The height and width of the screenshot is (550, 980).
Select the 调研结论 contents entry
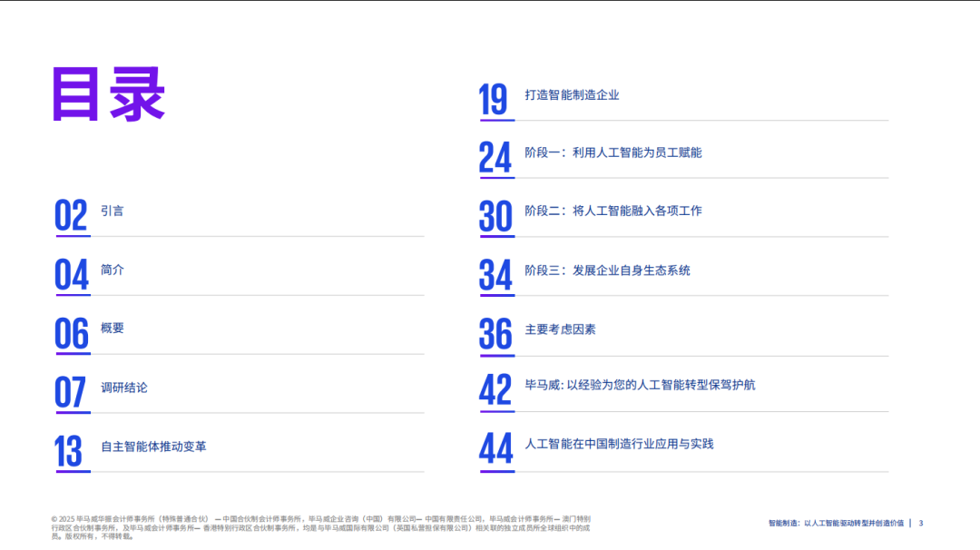pyautogui.click(x=124, y=388)
